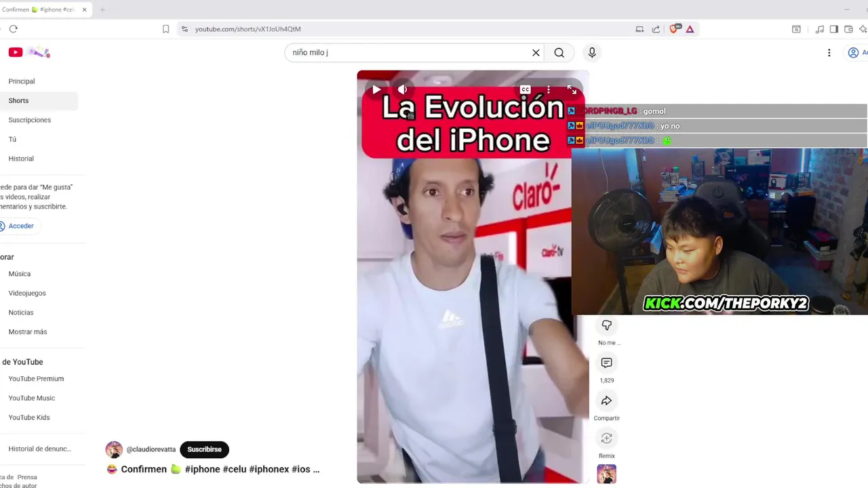Clear the search text with the X
The width and height of the screenshot is (868, 488).
[x=536, y=52]
